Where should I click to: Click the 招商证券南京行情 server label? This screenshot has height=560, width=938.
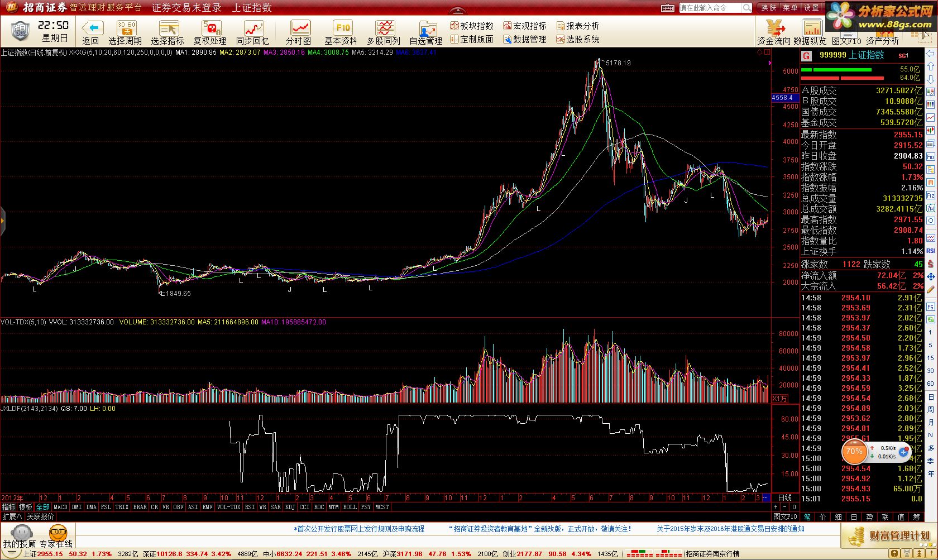click(712, 554)
